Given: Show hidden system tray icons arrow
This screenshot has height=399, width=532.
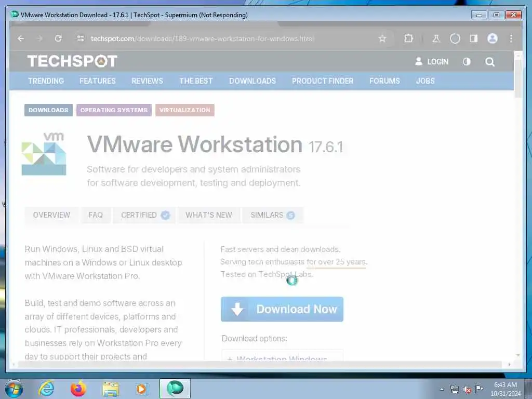Looking at the screenshot, I should 442,389.
